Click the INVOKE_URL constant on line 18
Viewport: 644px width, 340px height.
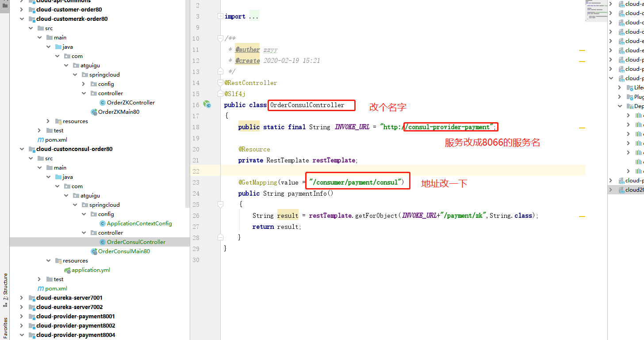352,127
